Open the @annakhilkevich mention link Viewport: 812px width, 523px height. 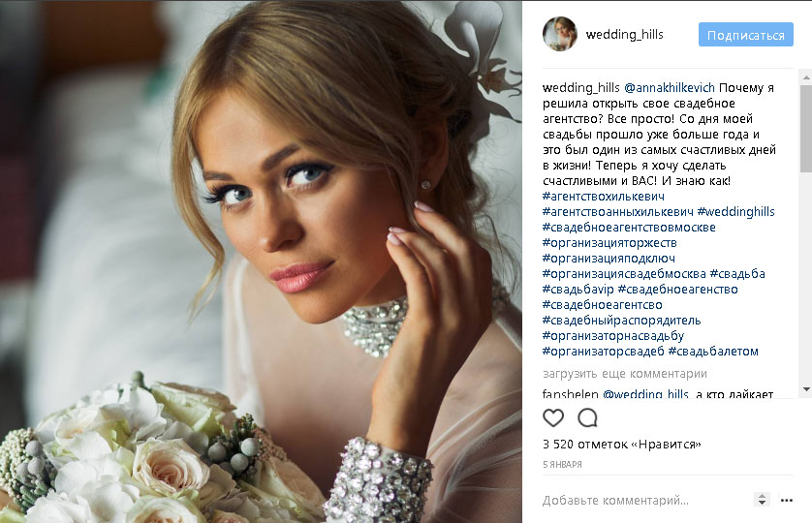click(669, 88)
